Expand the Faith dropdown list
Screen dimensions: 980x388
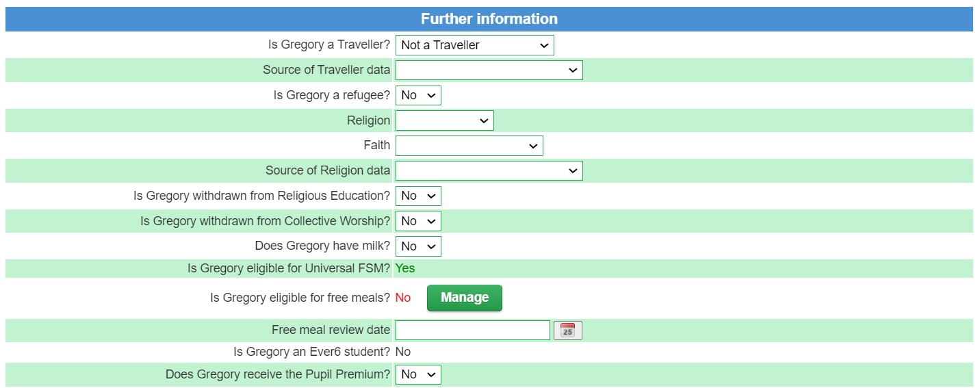point(469,146)
